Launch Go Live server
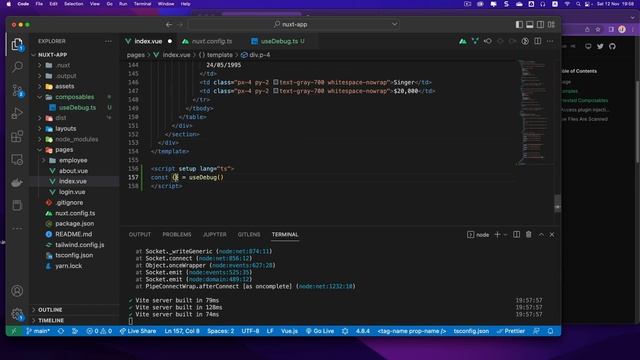Image resolution: width=640 pixels, height=360 pixels. [x=320, y=331]
